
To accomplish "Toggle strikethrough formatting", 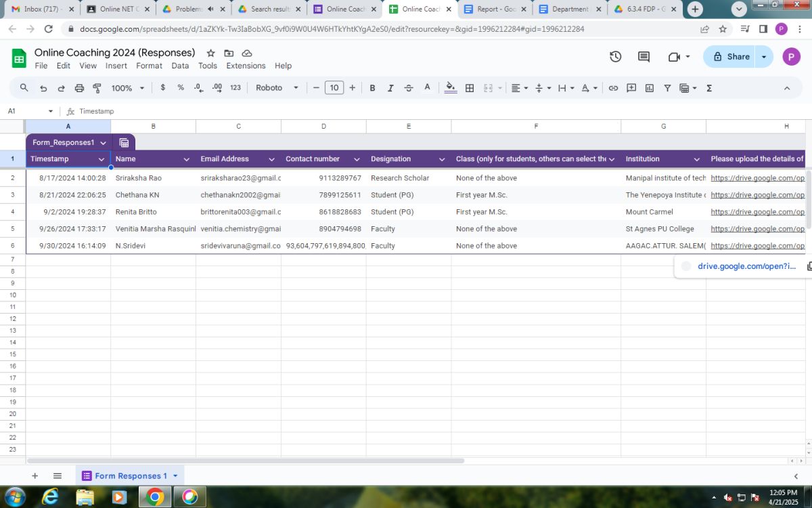I will 409,88.
